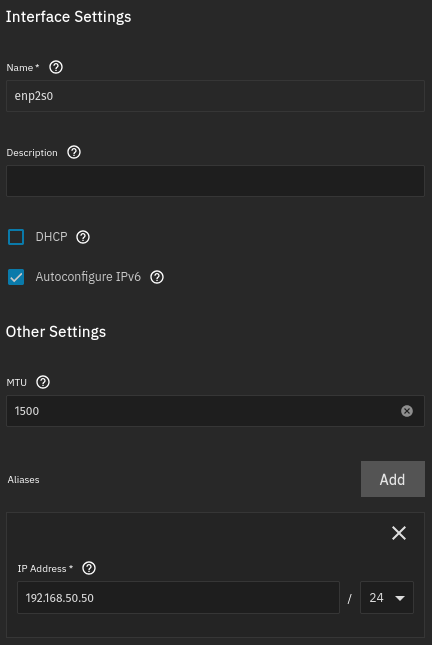Image resolution: width=432 pixels, height=645 pixels.
Task: Click the Interface Settings heading
Action: click(68, 17)
